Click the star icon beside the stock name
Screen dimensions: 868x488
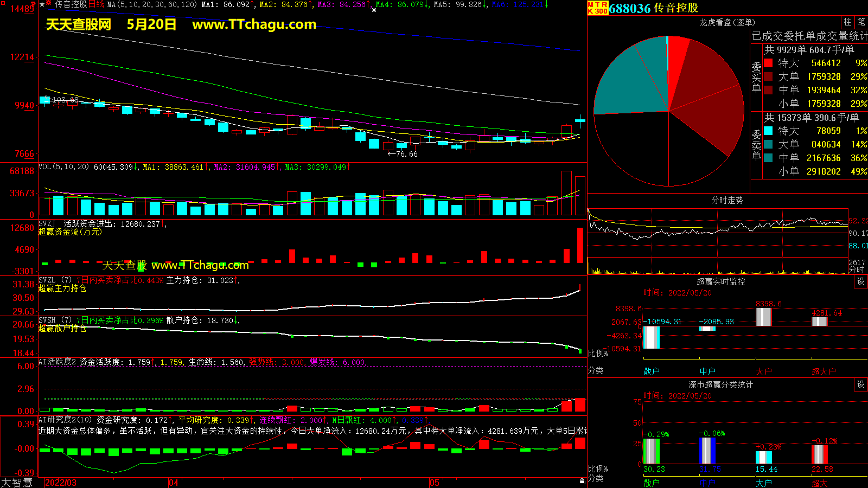tap(42, 4)
